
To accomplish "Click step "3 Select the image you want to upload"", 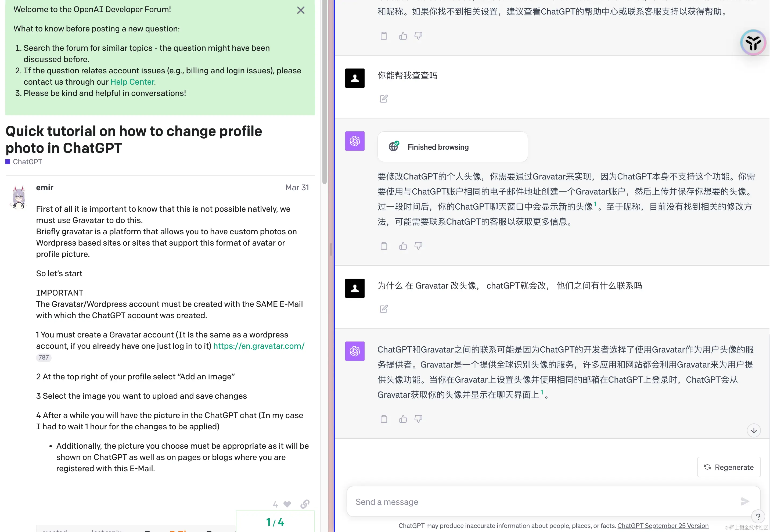I will (141, 396).
